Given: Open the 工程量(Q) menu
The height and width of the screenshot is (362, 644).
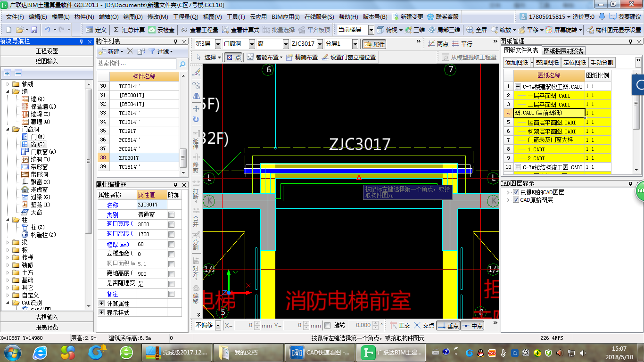Looking at the screenshot, I should 186,16.
